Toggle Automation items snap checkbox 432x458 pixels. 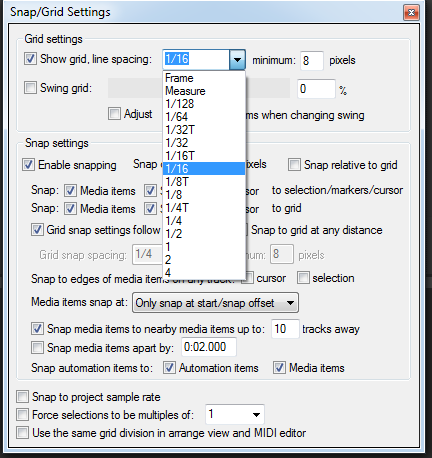tap(169, 368)
